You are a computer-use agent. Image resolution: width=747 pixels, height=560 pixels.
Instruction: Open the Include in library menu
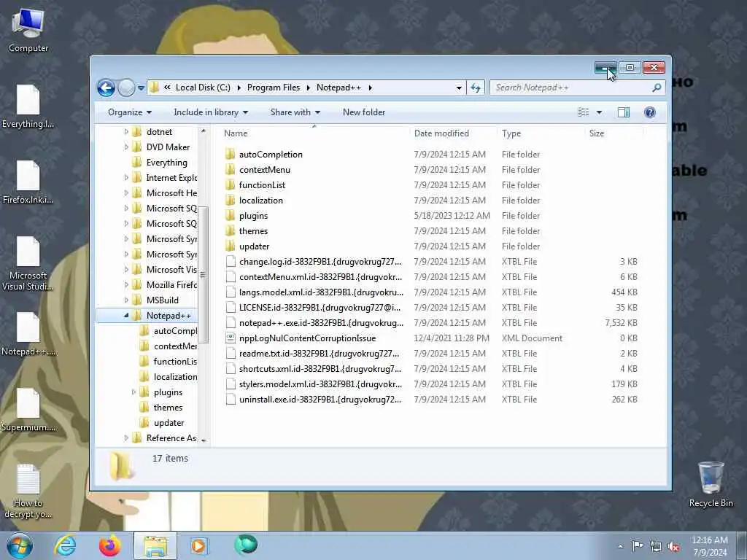211,112
